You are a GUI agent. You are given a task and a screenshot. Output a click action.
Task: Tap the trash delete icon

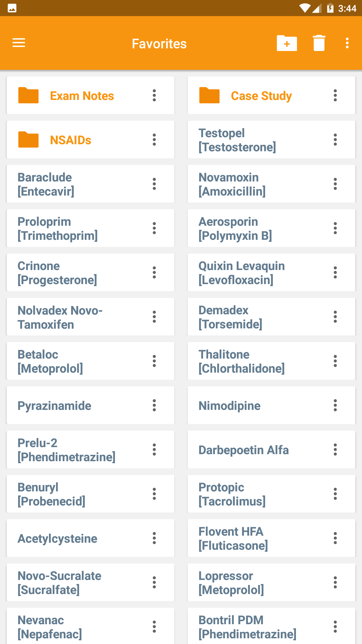[319, 43]
